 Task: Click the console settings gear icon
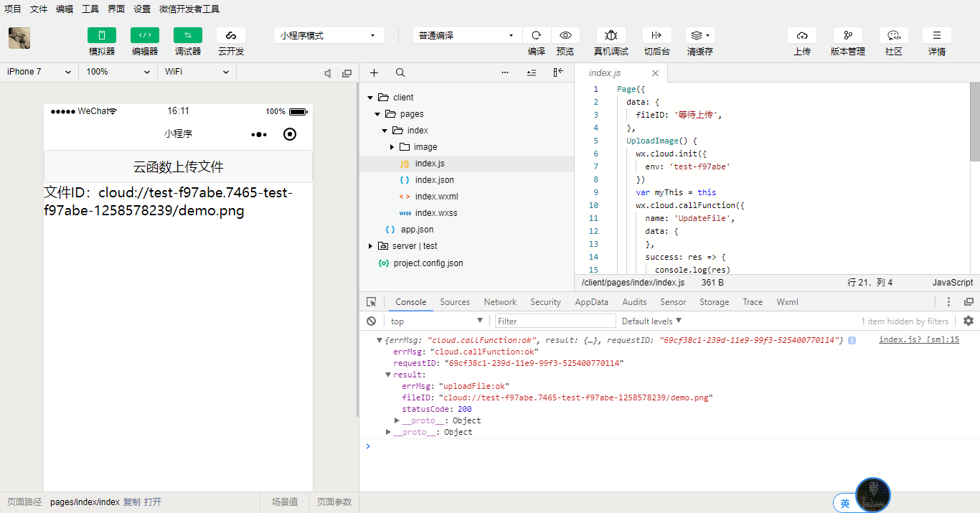click(969, 321)
